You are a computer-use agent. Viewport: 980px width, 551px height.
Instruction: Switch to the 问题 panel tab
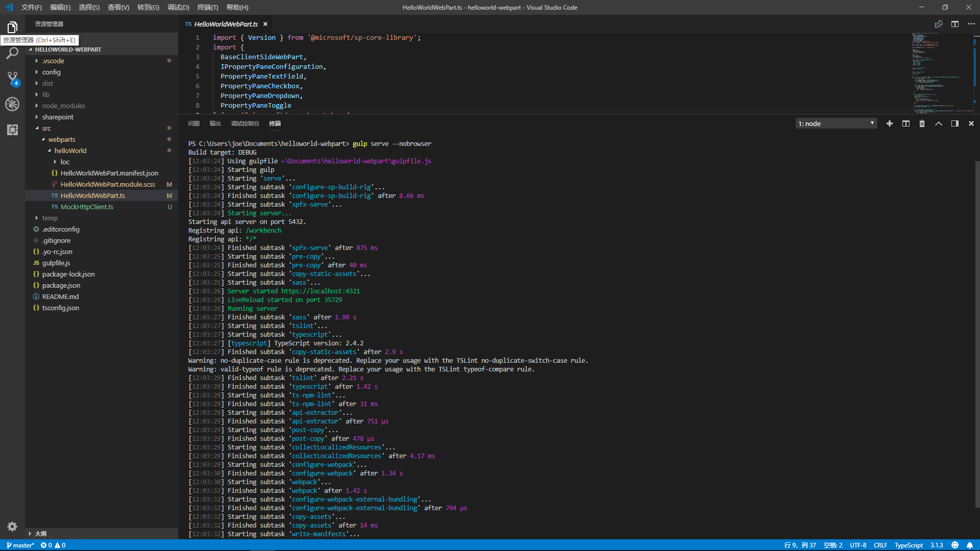click(193, 123)
